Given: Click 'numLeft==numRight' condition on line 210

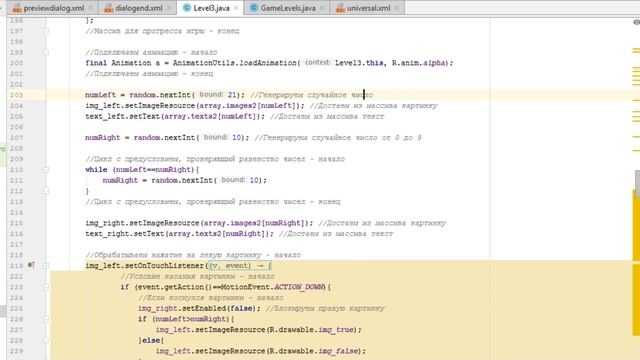Looking at the screenshot, I should 153,170.
